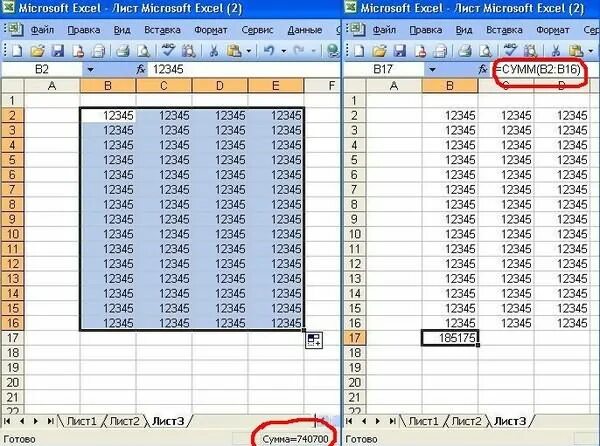Go to first sheet arrow in left window
The image size is (600, 446).
click(x=7, y=421)
